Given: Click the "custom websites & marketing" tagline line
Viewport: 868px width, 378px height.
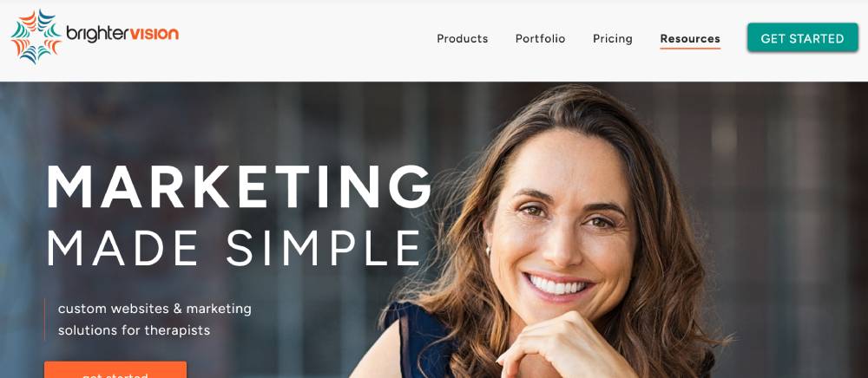Looking at the screenshot, I should (155, 309).
